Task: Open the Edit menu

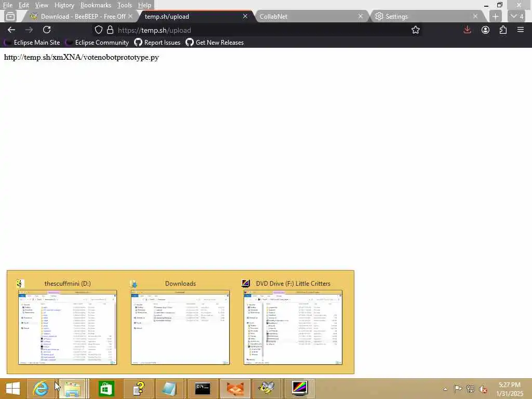Action: (x=23, y=5)
